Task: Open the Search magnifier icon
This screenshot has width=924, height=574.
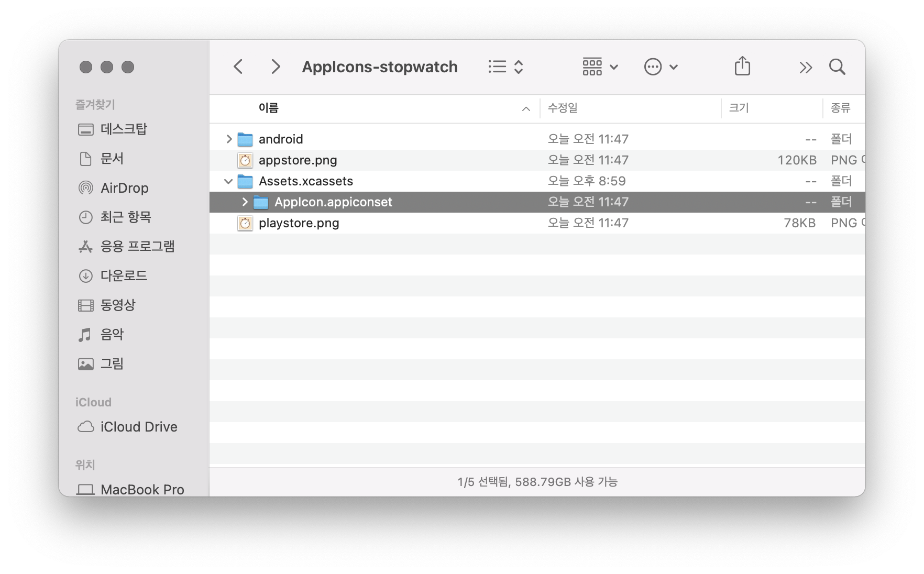Action: 837,67
